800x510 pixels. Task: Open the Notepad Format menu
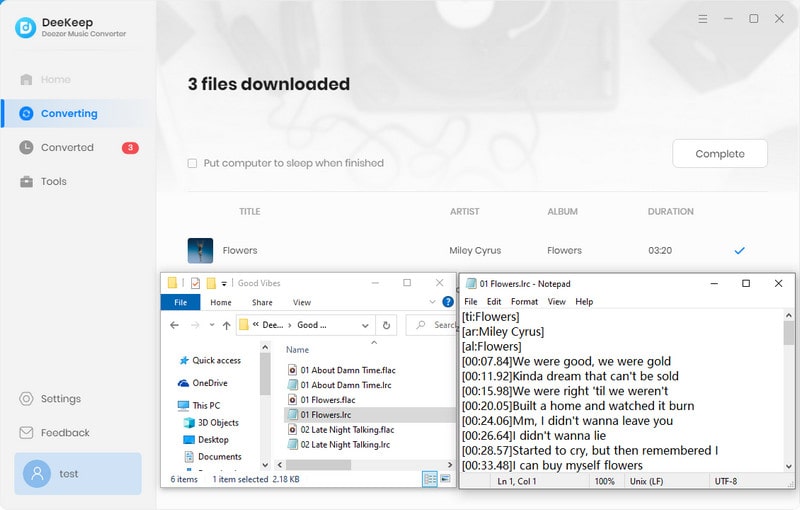[x=524, y=301]
